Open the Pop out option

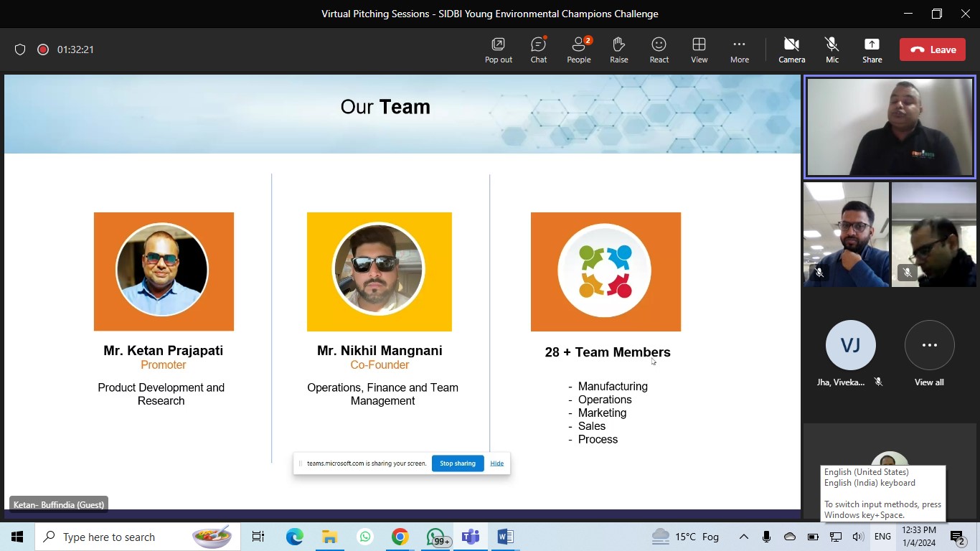click(x=498, y=50)
